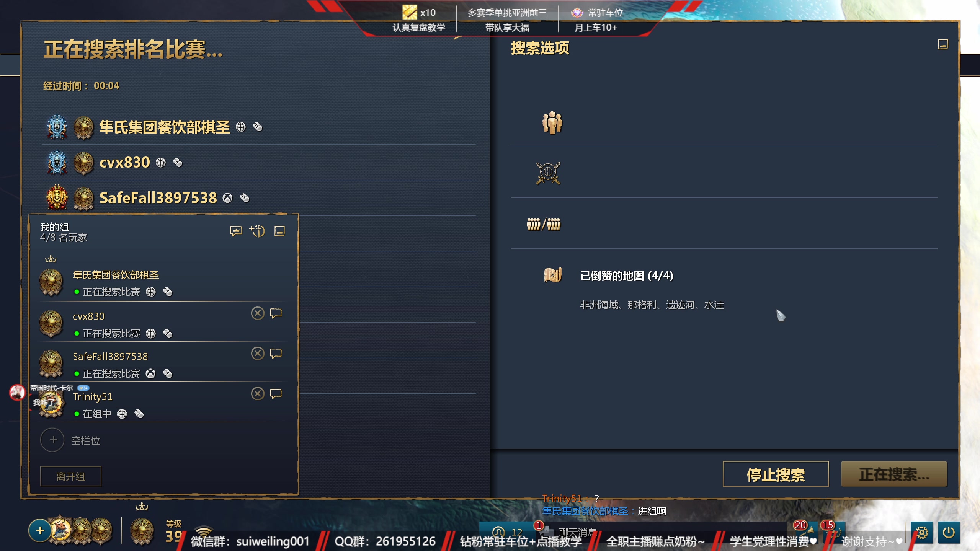Image resolution: width=980 pixels, height=551 pixels.
Task: Click the invite player icon in group header
Action: [257, 231]
